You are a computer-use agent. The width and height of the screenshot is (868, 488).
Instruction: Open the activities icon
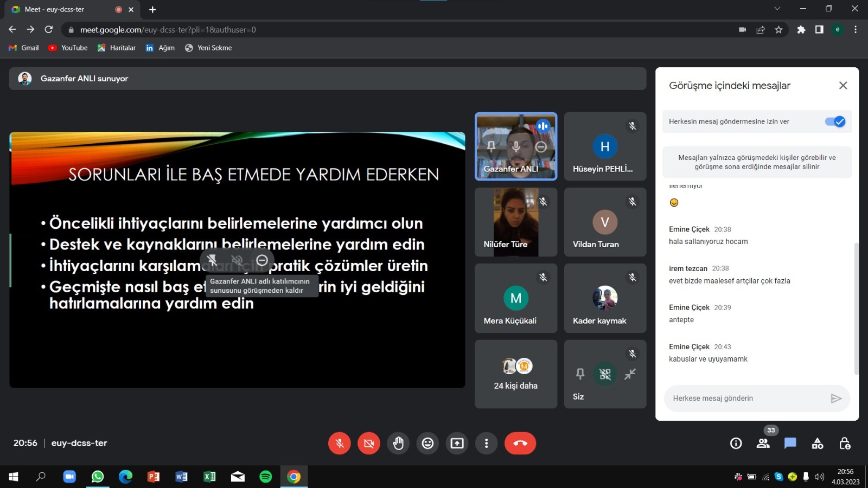pyautogui.click(x=817, y=444)
